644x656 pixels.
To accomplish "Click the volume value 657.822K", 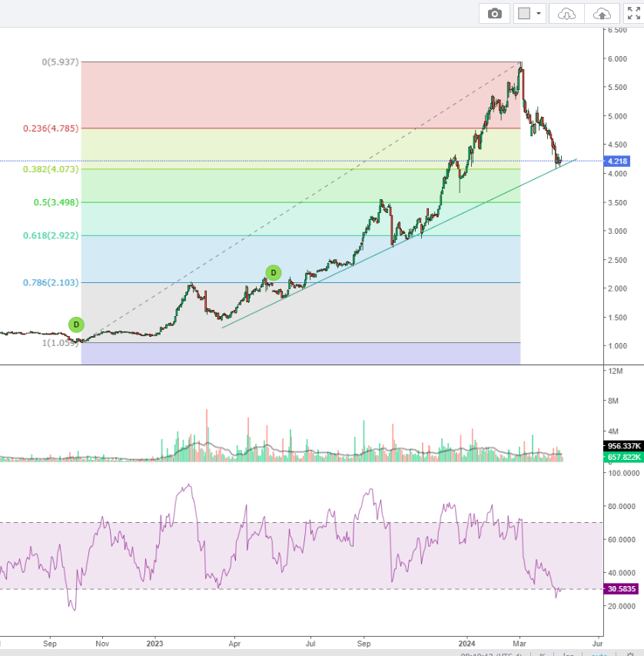I will point(623,458).
